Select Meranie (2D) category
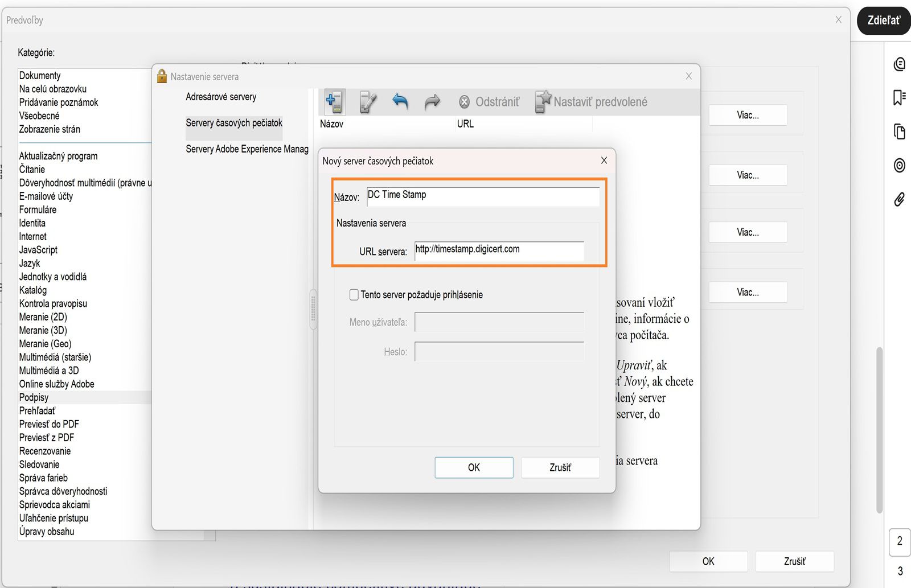911x588 pixels. pyautogui.click(x=43, y=317)
